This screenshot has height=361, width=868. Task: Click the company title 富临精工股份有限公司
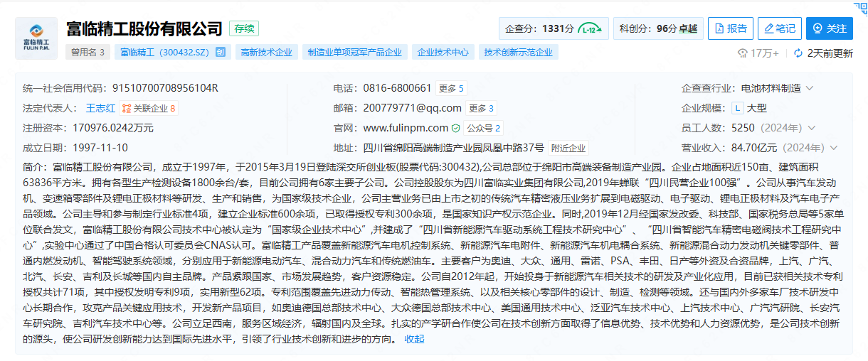(144, 29)
